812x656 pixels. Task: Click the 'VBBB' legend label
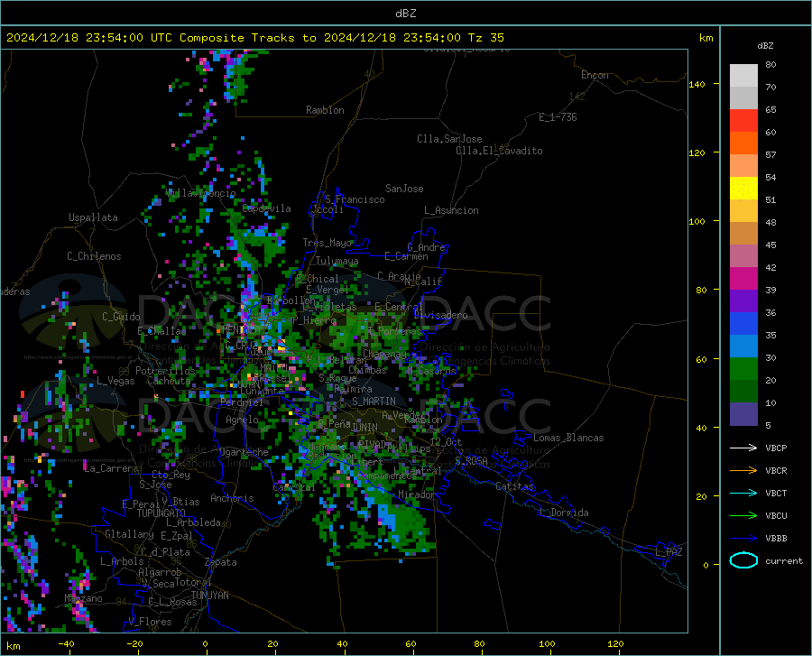pyautogui.click(x=776, y=539)
